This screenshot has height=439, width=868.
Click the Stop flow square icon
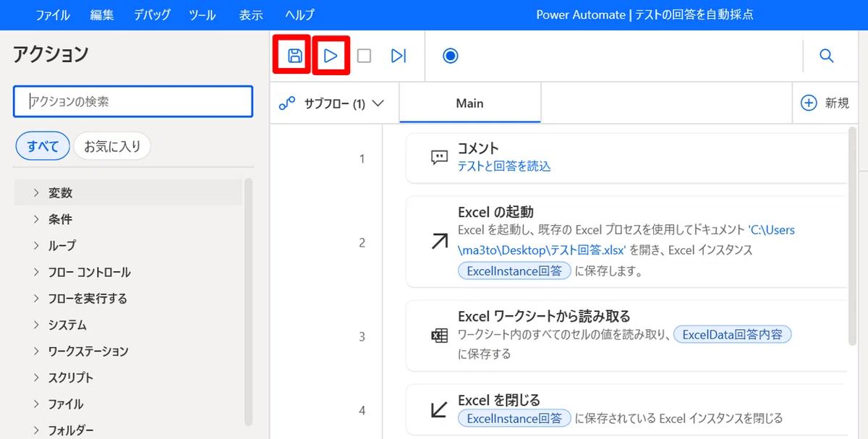click(365, 56)
